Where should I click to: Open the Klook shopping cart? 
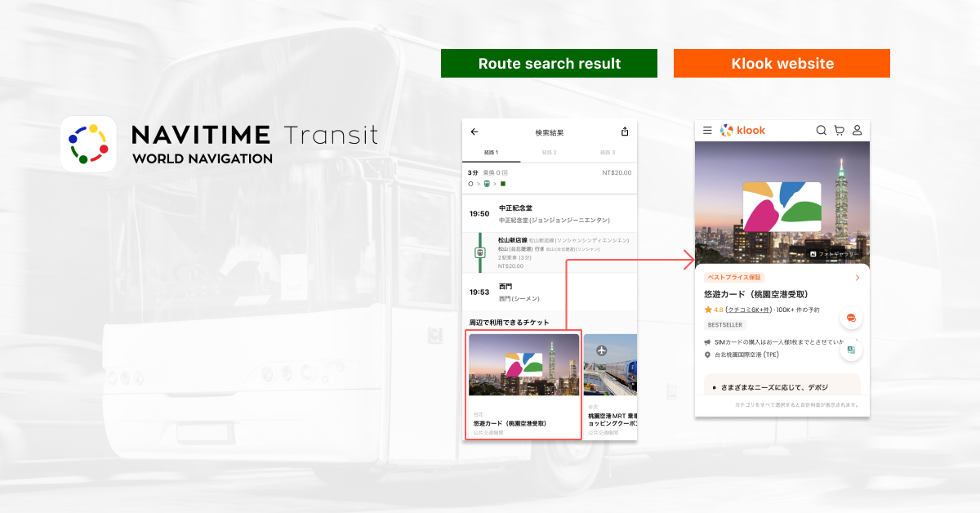[840, 130]
